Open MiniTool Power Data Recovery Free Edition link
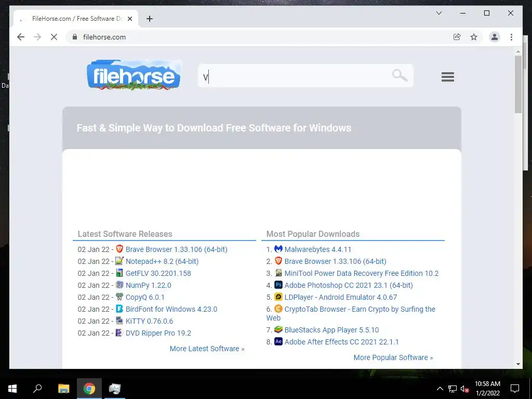This screenshot has height=399, width=532. [x=362, y=273]
